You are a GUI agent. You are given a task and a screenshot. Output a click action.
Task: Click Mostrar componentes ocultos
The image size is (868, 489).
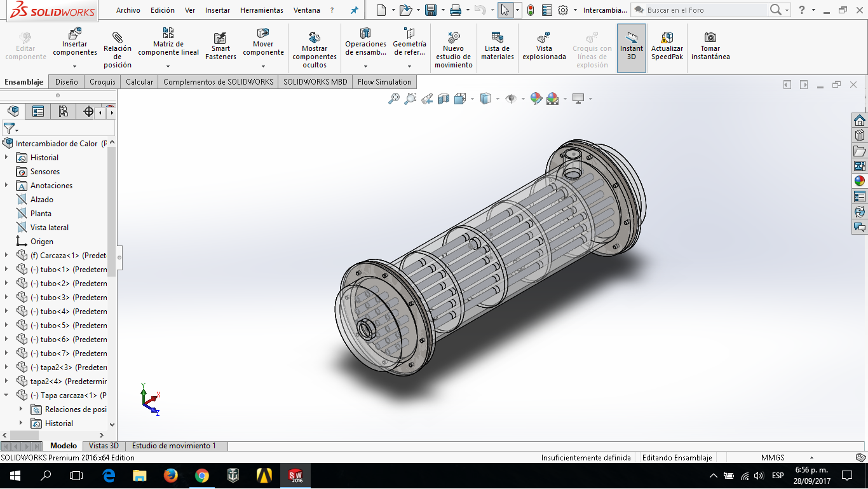pyautogui.click(x=315, y=50)
